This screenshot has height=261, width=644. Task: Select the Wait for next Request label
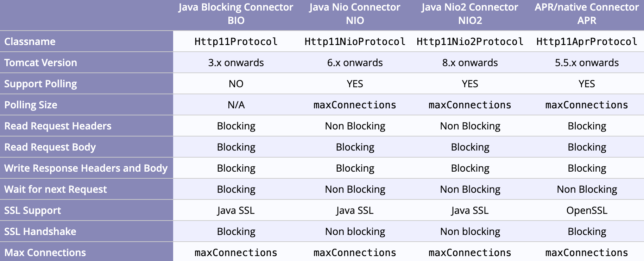pyautogui.click(x=56, y=189)
